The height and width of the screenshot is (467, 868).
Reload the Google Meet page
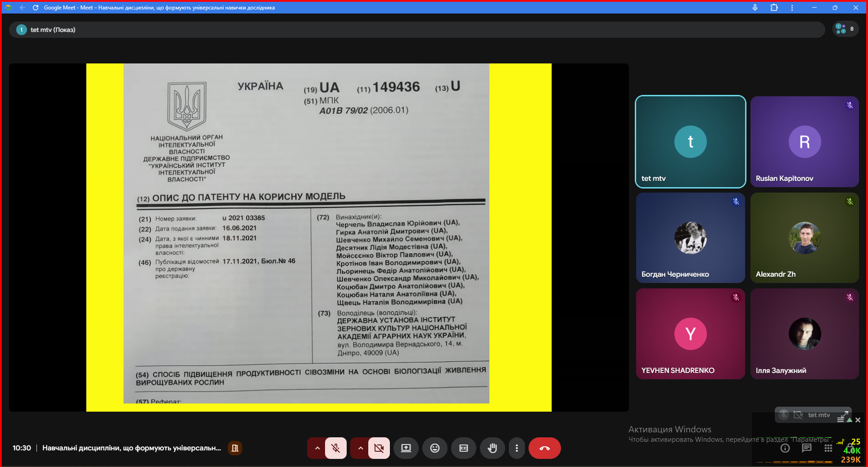click(36, 8)
